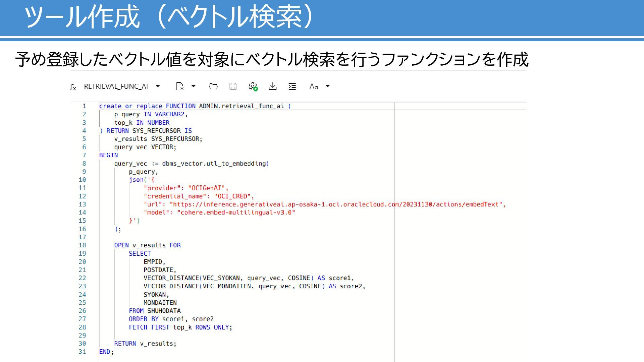Open a file with the folder icon
644x362 pixels.
(213, 86)
